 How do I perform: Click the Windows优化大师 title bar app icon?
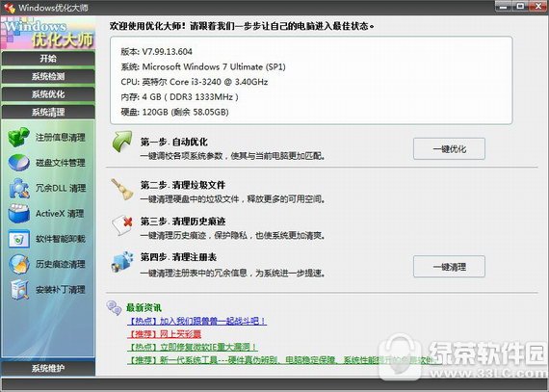tap(10, 8)
